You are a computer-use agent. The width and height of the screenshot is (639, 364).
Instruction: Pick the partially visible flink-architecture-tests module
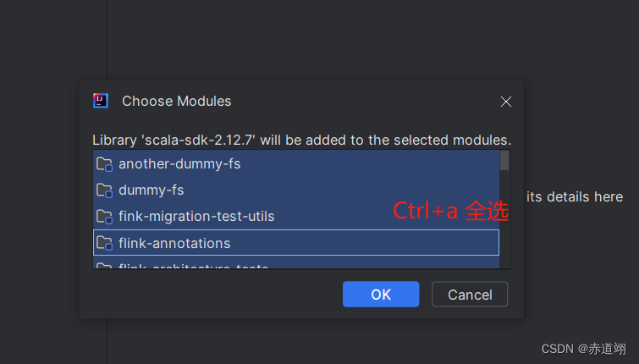click(296, 264)
